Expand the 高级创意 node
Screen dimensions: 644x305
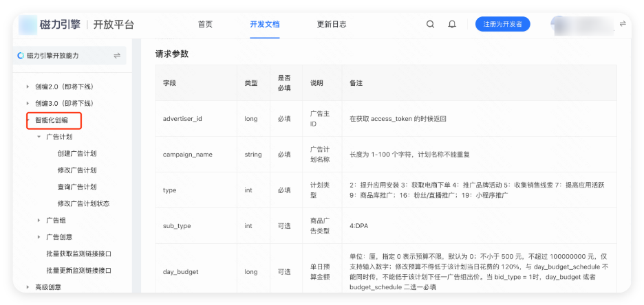click(28, 287)
